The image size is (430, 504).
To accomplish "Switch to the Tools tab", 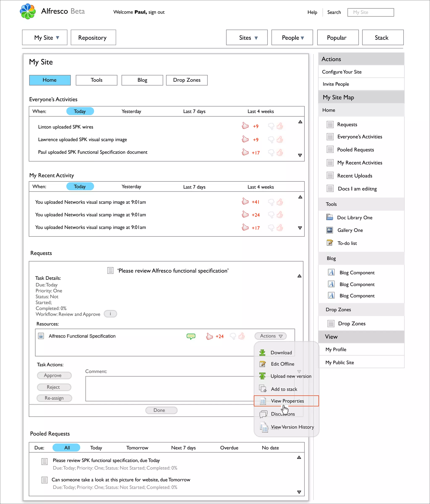I will [x=97, y=80].
